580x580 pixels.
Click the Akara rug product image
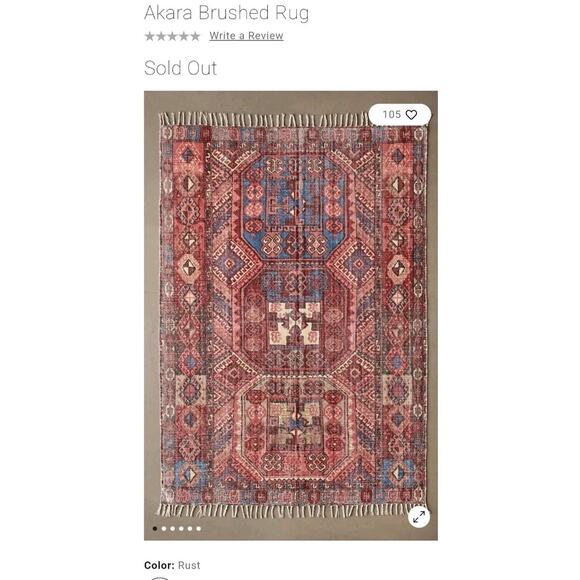click(291, 316)
